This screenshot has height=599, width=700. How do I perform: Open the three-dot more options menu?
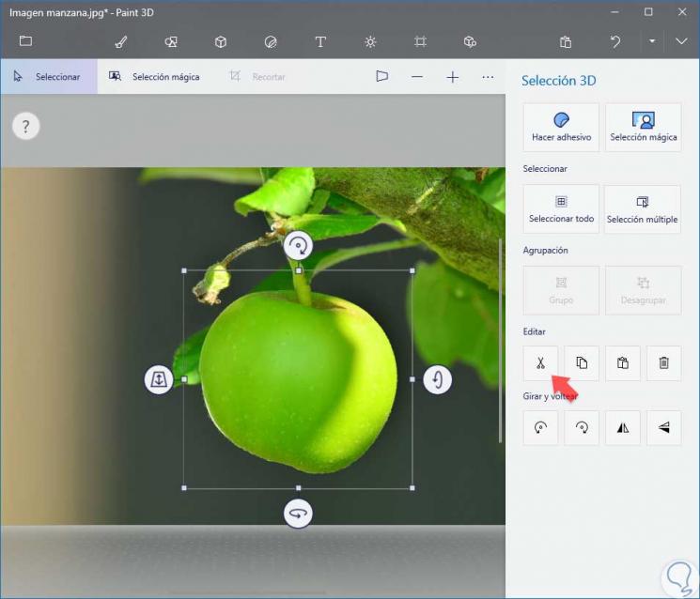click(488, 77)
